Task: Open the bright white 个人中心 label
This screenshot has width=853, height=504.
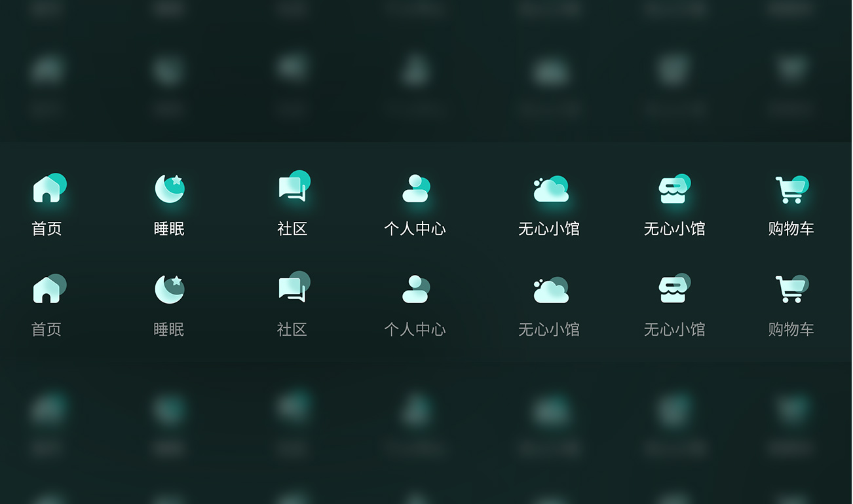Action: click(415, 229)
